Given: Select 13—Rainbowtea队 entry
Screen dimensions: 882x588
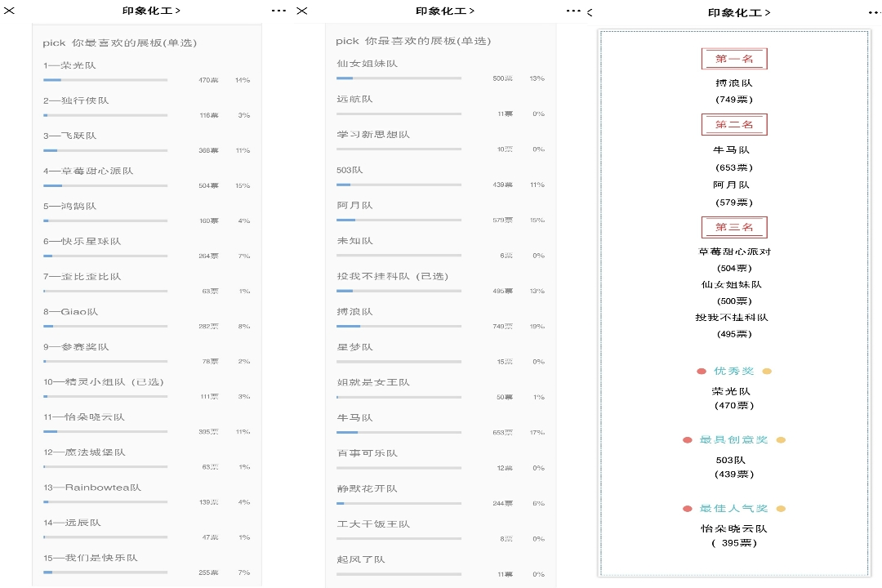Looking at the screenshot, I should point(91,488).
